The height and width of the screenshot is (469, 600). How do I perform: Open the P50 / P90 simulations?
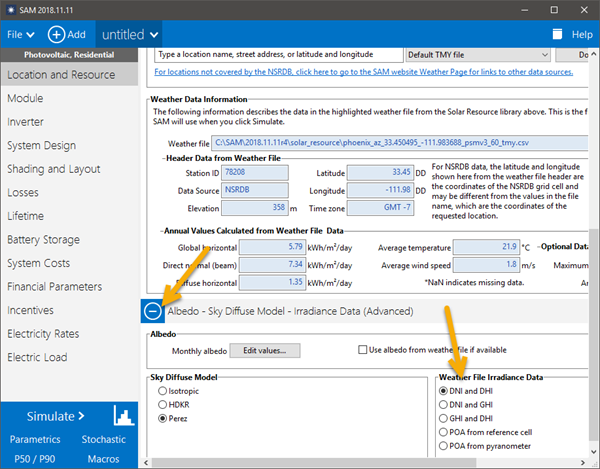point(35,456)
